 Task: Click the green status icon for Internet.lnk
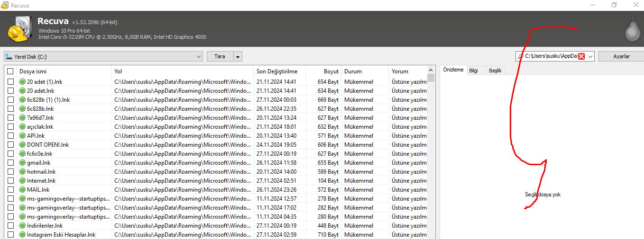tap(22, 181)
